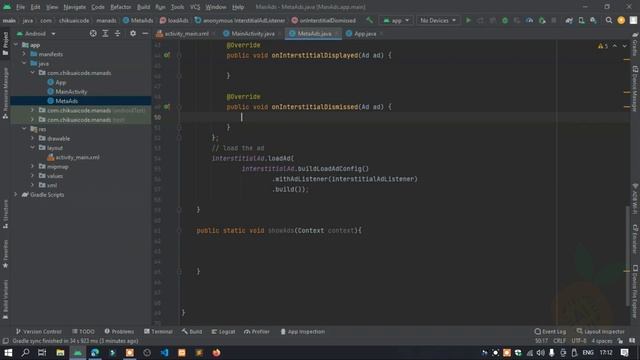Image resolution: width=640 pixels, height=360 pixels.
Task: Open the File menu
Action: (20, 7)
